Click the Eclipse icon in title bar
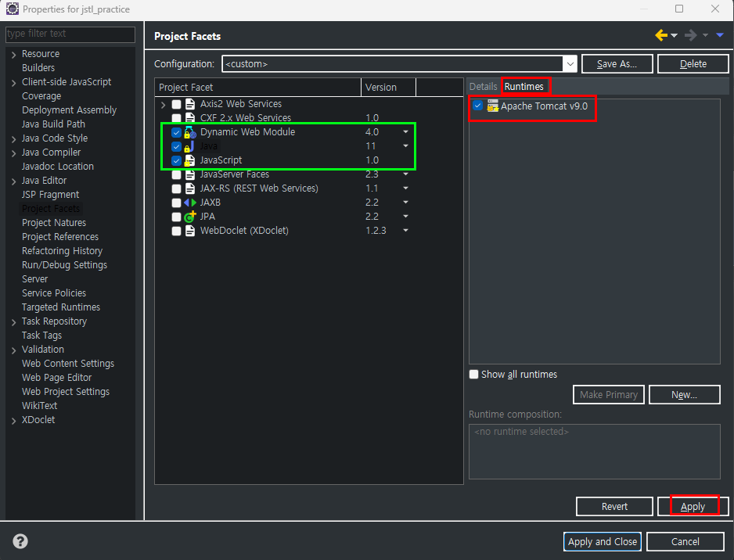Viewport: 734px width, 560px height. click(x=13, y=9)
